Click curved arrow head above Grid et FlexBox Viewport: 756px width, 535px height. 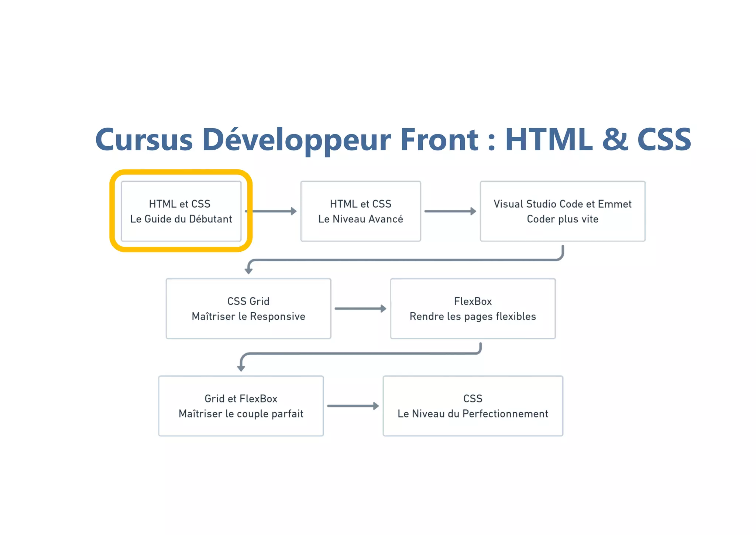click(241, 368)
